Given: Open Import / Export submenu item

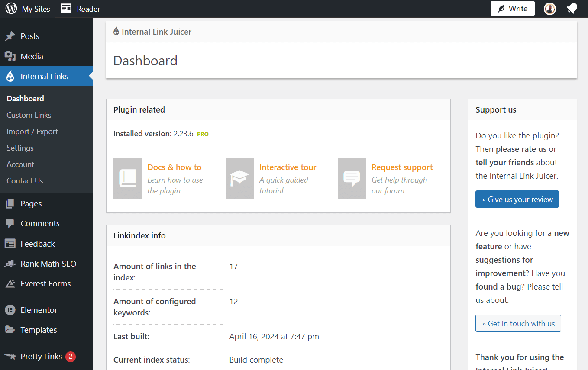Looking at the screenshot, I should (x=32, y=132).
